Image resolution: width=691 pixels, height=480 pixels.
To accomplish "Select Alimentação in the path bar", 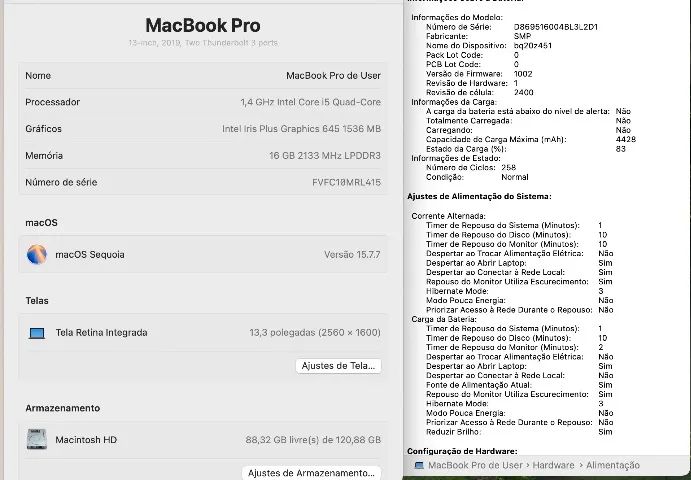I will click(613, 465).
